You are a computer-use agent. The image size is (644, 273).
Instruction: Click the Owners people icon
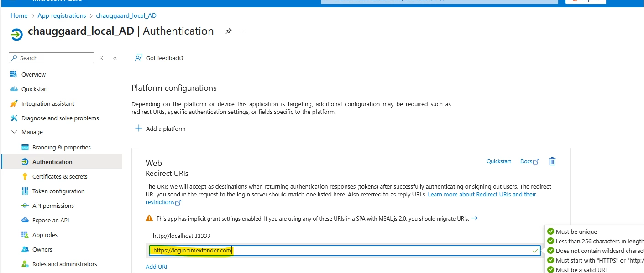click(x=25, y=249)
